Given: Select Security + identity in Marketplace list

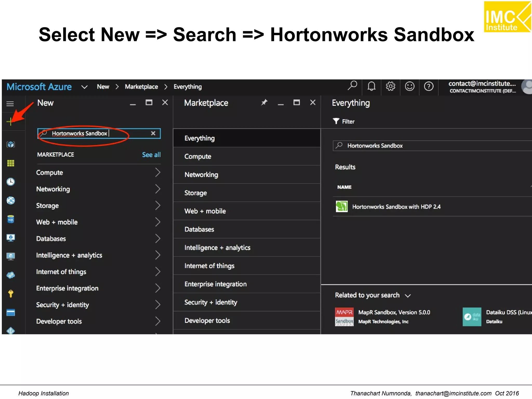Looking at the screenshot, I should pos(247,302).
